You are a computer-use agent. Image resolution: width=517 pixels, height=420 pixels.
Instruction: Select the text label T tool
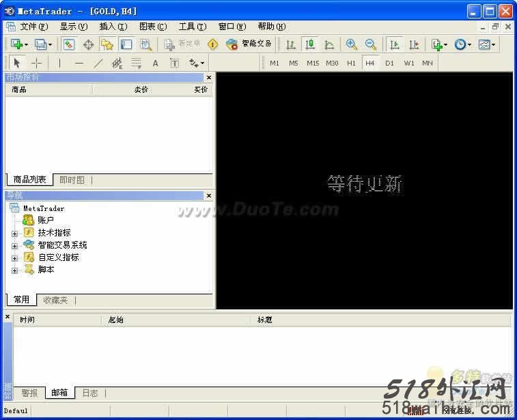pyautogui.click(x=174, y=63)
